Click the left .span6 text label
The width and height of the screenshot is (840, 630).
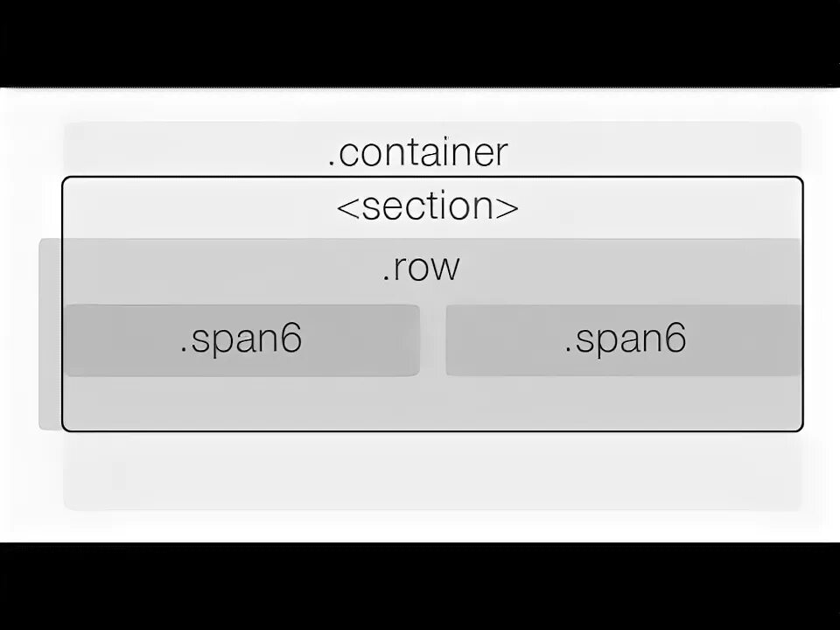coord(241,339)
